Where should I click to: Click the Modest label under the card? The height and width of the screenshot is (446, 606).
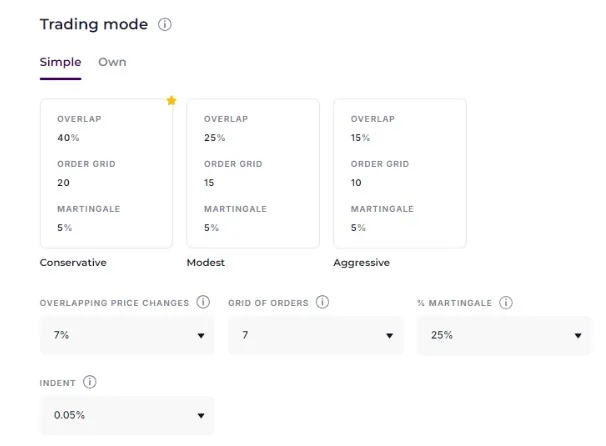(206, 263)
